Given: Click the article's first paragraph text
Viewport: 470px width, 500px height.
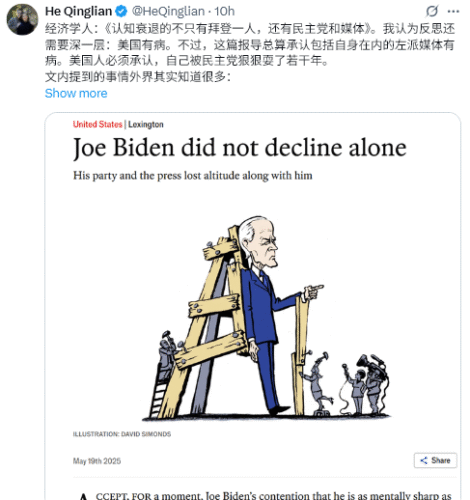Looking at the screenshot, I should [265, 495].
